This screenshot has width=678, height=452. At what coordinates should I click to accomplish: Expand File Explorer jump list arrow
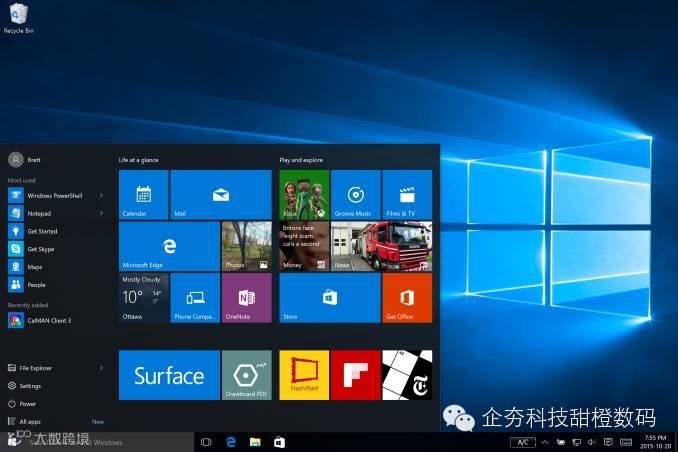point(101,368)
